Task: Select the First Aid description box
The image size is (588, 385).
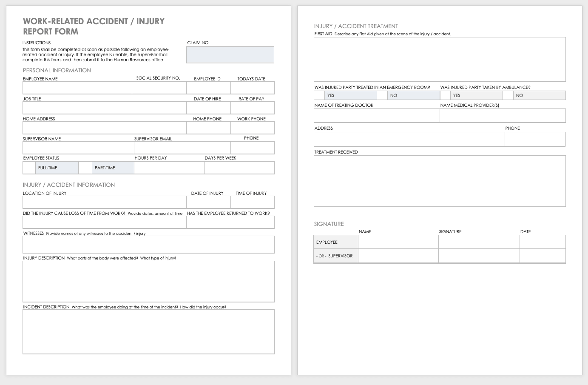Action: (440, 59)
